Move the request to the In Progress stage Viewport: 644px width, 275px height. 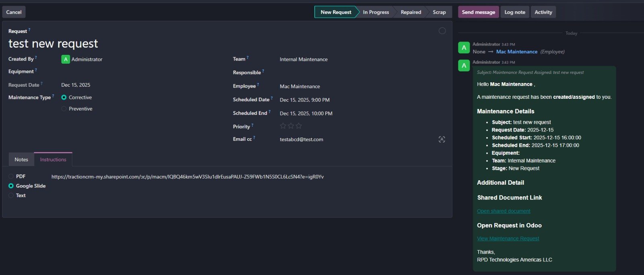pos(376,12)
